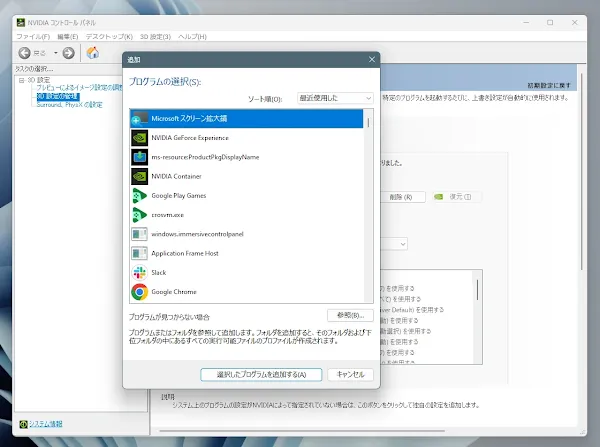Viewport: 600px width, 447px height.
Task: Select Surround, PhysX の設定 tree item
Action: click(x=69, y=104)
